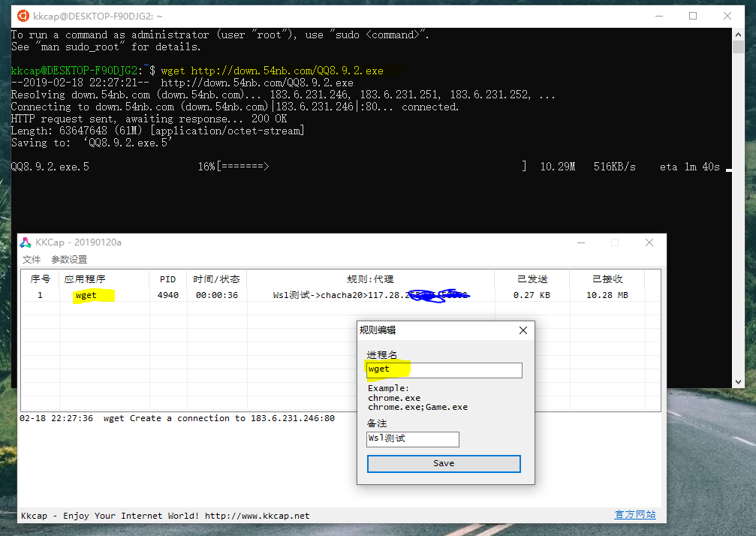
Task: Close the 规则编辑 dialog
Action: point(523,330)
